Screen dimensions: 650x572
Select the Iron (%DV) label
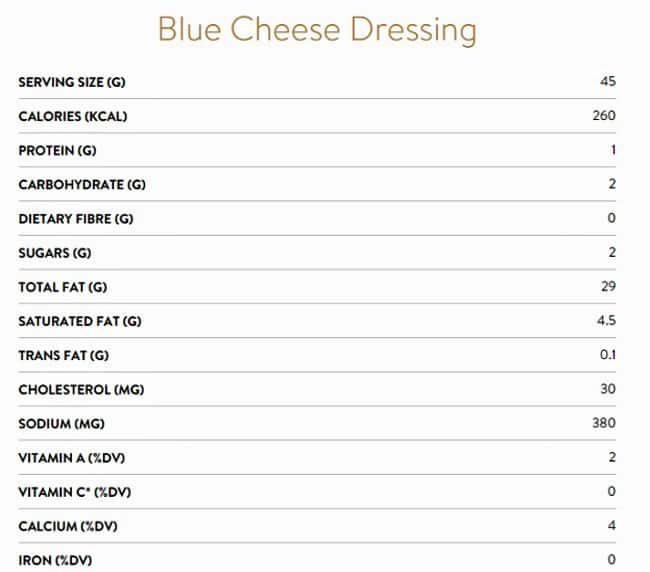pos(56,560)
